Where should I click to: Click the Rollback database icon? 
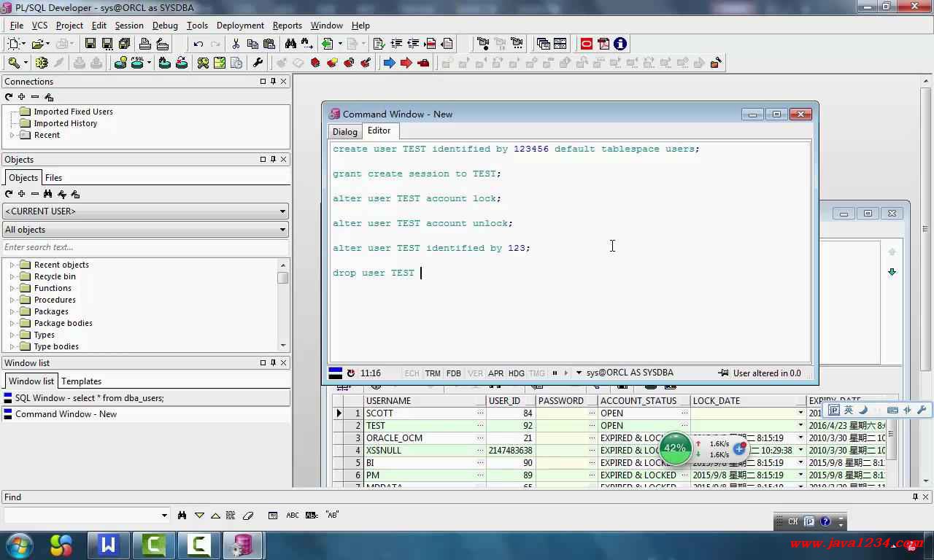coord(96,63)
